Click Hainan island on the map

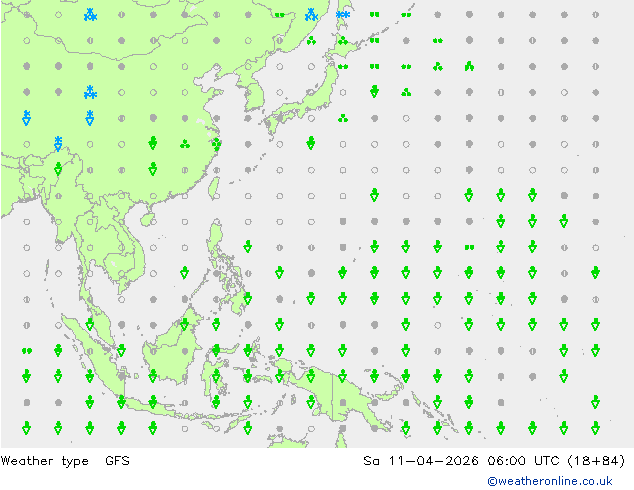click(x=148, y=220)
